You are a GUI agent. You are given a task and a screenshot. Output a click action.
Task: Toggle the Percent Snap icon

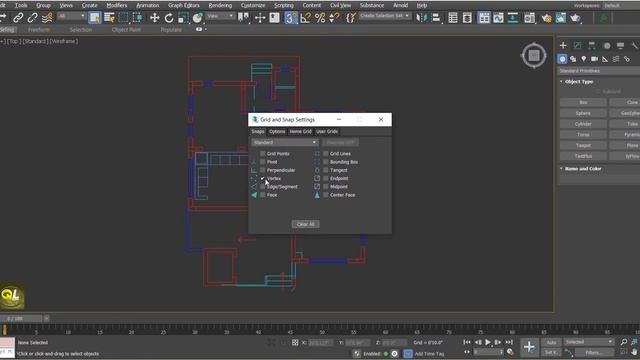click(x=320, y=18)
